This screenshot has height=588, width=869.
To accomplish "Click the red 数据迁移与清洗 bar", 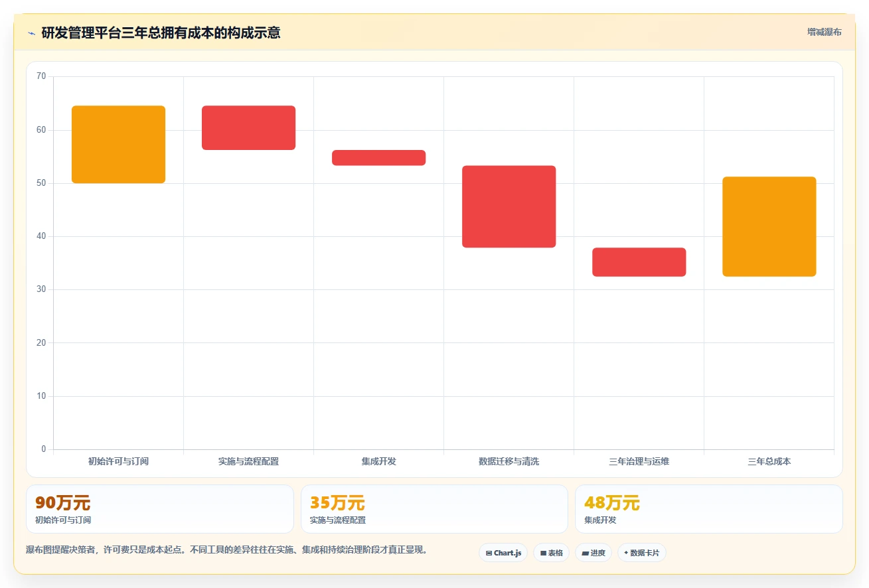I will 509,206.
